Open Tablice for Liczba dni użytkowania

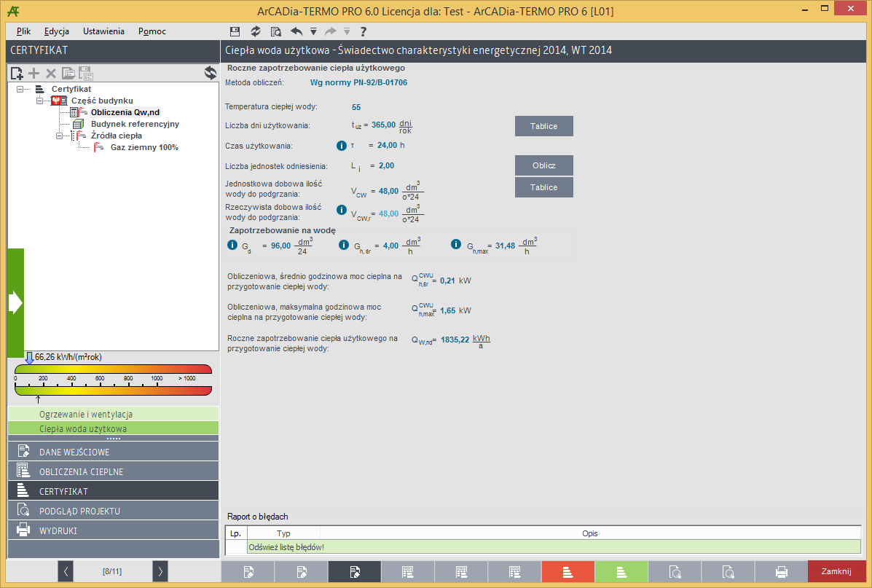[544, 126]
